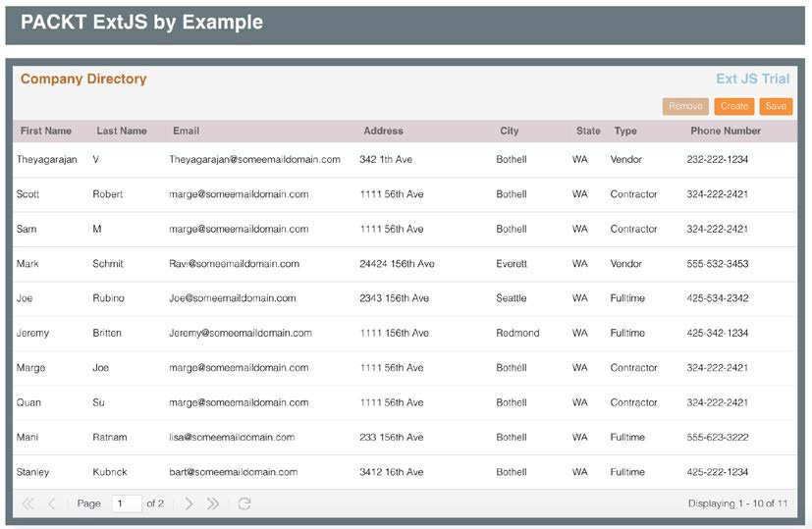The width and height of the screenshot is (812, 529).
Task: Click the PACKT ExtJS by Example header title
Action: coord(141,23)
